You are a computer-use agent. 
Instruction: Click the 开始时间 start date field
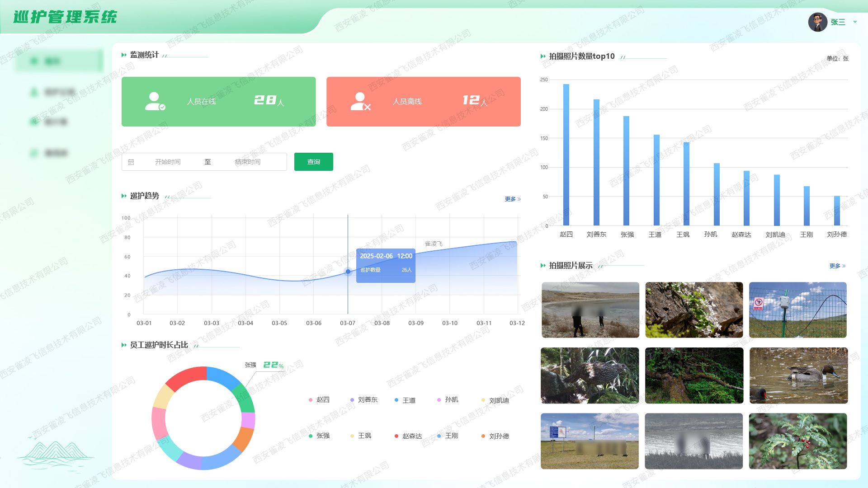click(x=168, y=162)
